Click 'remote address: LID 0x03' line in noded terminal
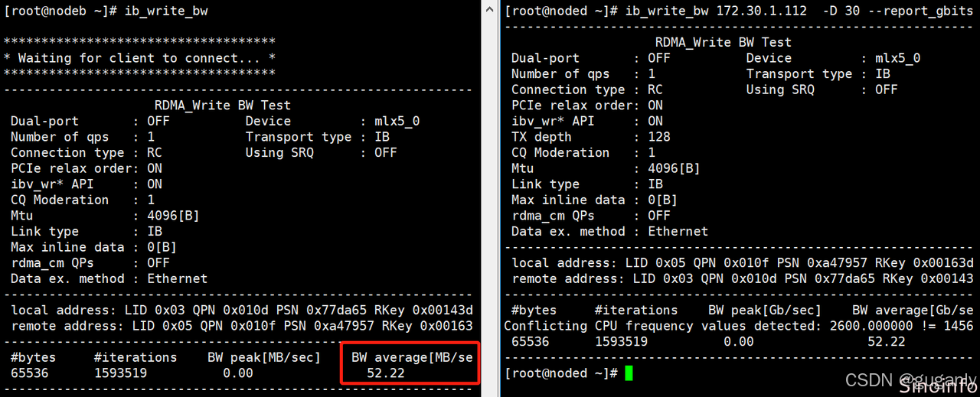 click(743, 278)
